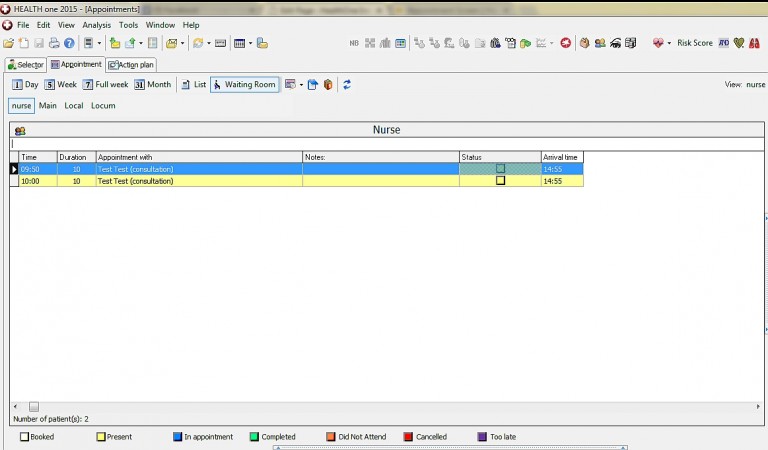The height and width of the screenshot is (450, 768).
Task: Click the search field under the Nurse header
Action: coord(386,144)
